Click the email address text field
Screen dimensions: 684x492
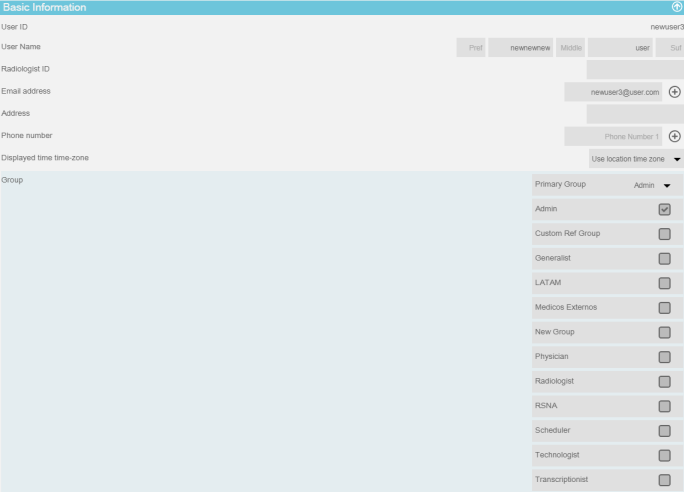click(x=613, y=92)
